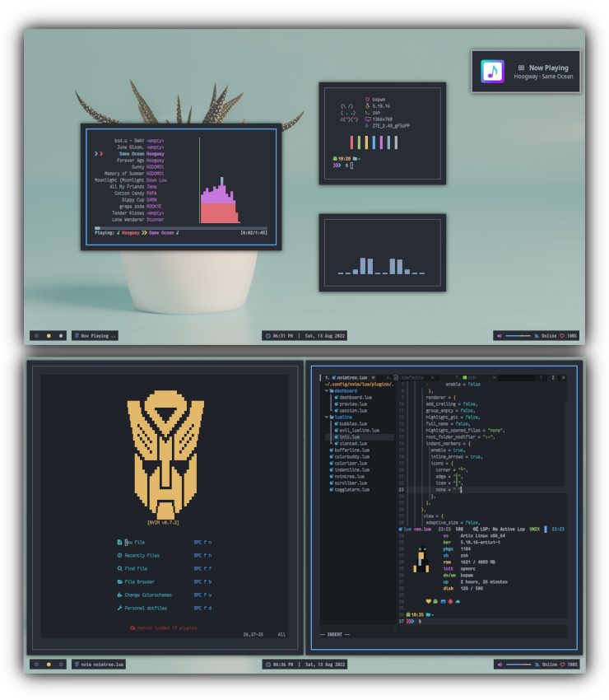The image size is (609, 700).
Task: Click the red color bar in fetch terminal
Action: click(x=351, y=142)
